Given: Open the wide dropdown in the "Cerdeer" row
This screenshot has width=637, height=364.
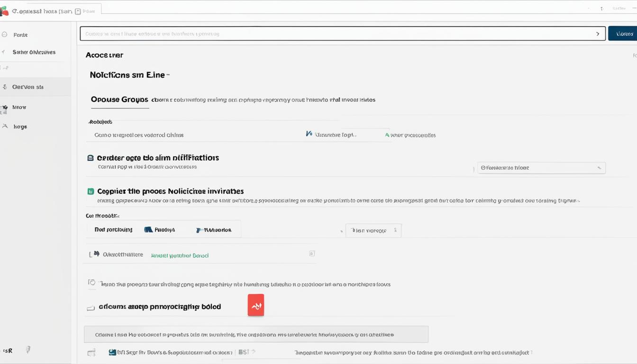Looking at the screenshot, I should coord(541,168).
